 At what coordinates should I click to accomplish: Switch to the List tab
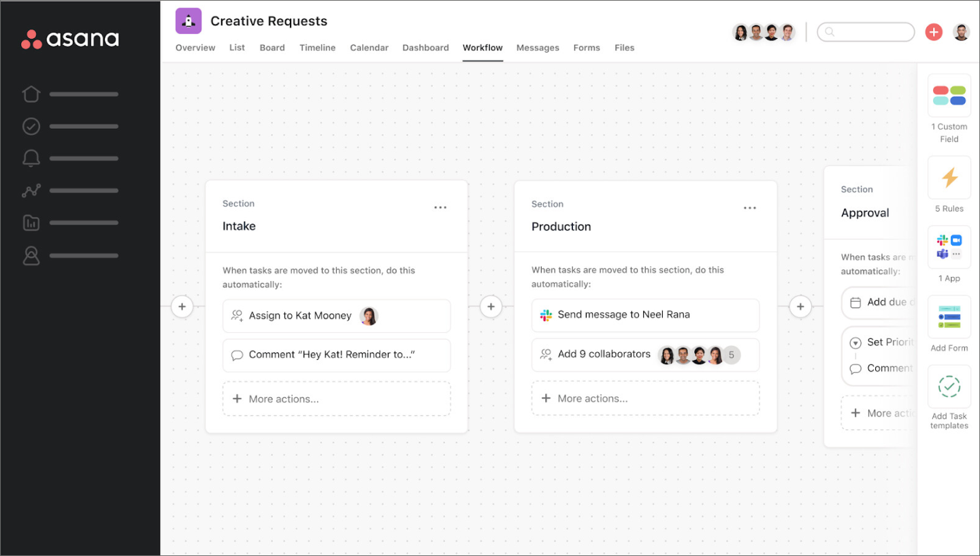[x=237, y=48]
